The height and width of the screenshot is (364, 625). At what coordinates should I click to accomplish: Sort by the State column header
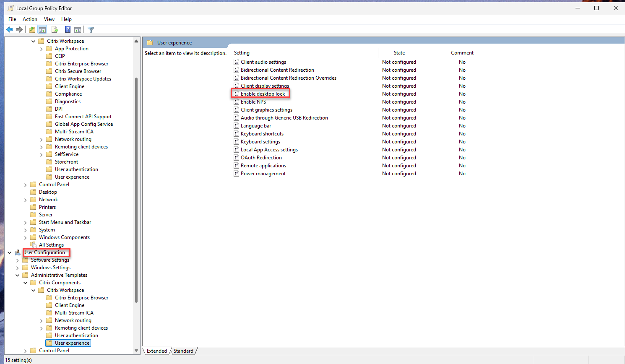(x=399, y=53)
